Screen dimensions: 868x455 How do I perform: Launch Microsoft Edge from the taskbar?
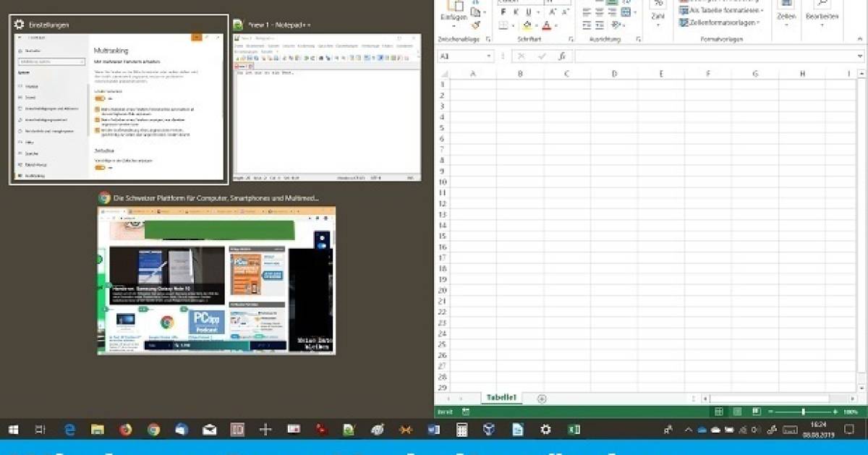70,430
